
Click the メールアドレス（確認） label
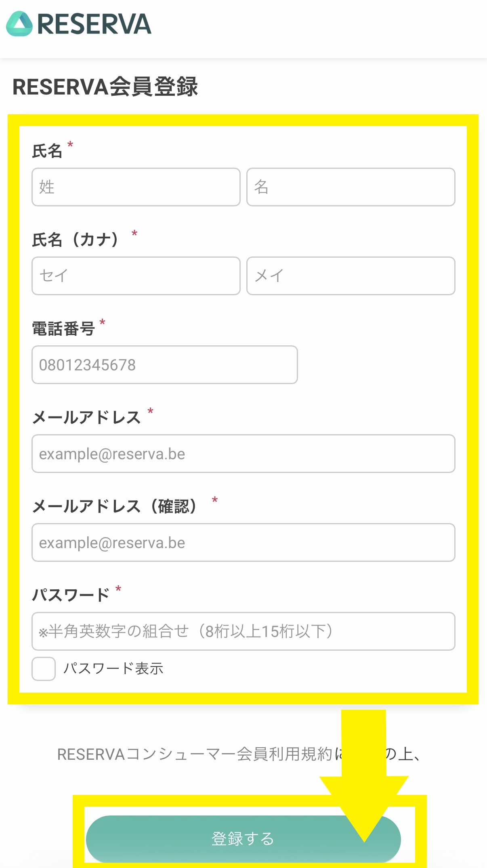coord(115,507)
